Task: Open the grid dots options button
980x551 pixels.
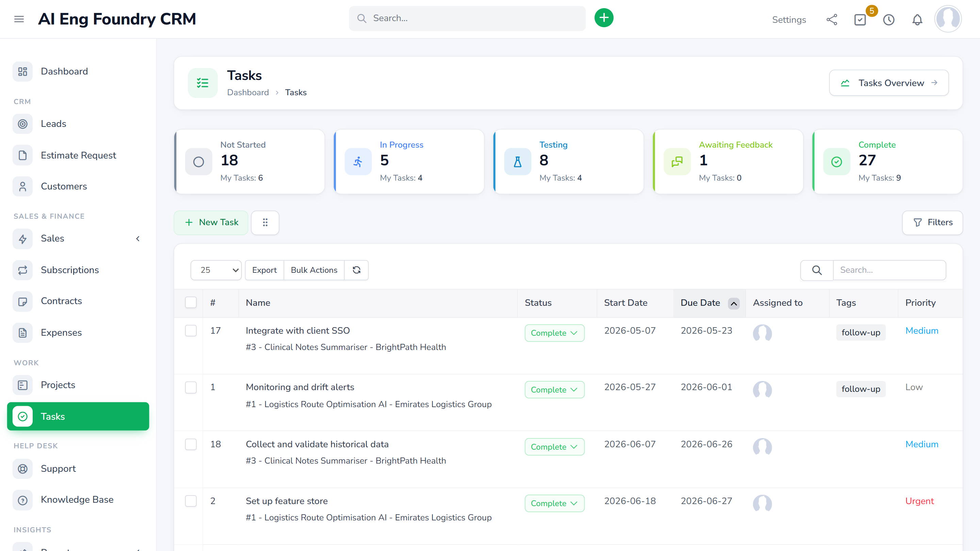Action: 265,222
